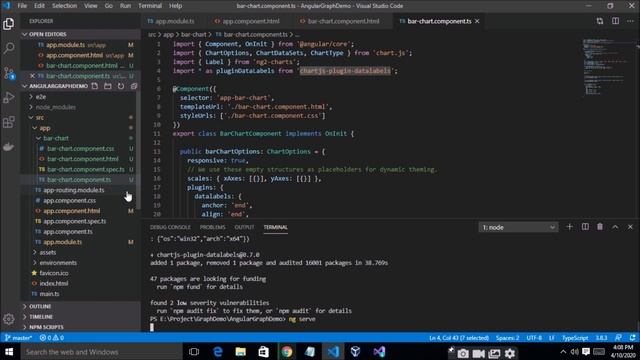Viewport: 640px width, 360px height.
Task: Open Source Control view in activity bar
Action: pos(9,73)
